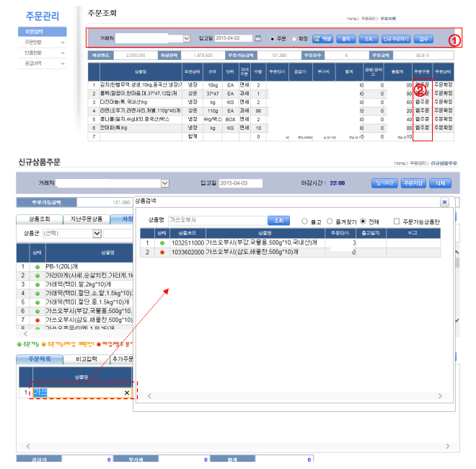Click status dot of 가라아게 row
The width and height of the screenshot is (476, 469).
pyautogui.click(x=38, y=276)
